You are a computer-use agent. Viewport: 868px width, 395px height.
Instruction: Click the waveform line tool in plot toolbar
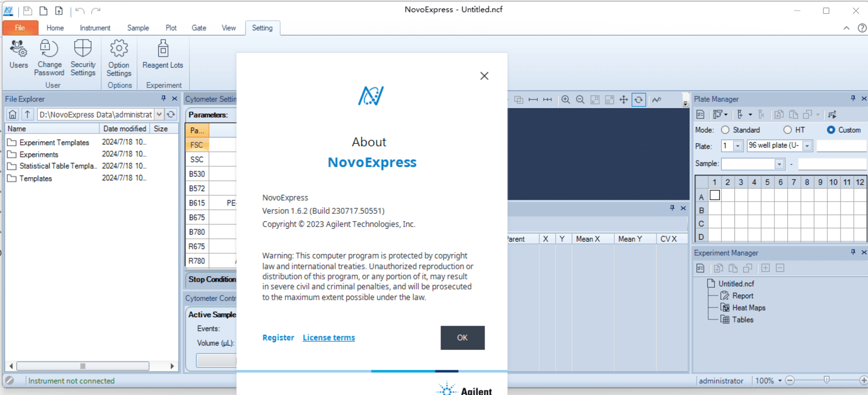(657, 100)
